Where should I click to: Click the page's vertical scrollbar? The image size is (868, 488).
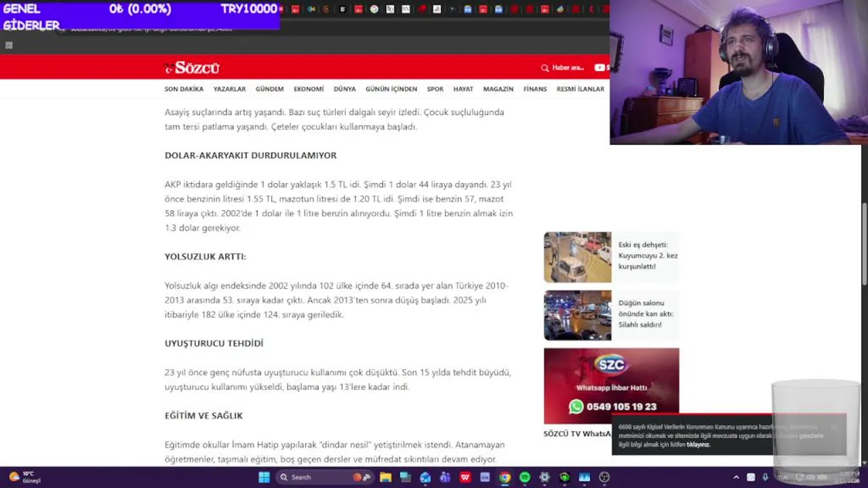864,244
